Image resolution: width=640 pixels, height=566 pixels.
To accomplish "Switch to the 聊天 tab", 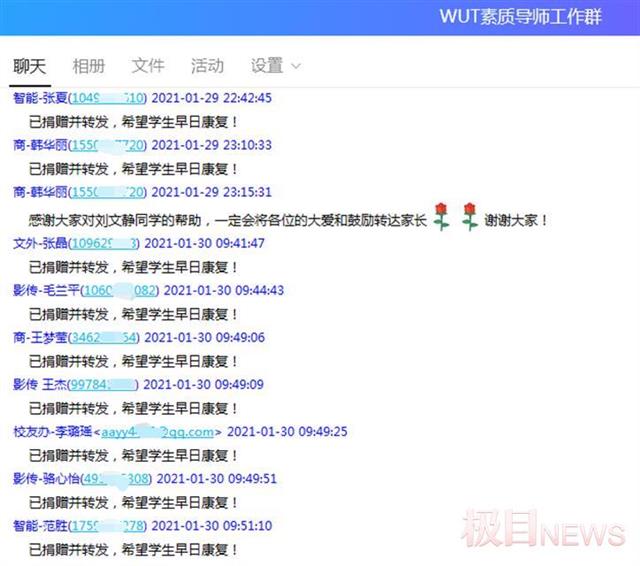I will pyautogui.click(x=29, y=66).
